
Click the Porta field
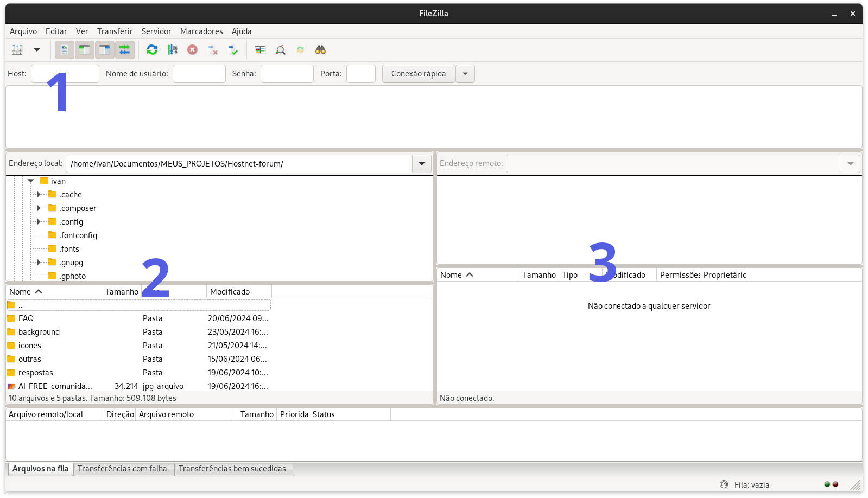click(x=361, y=74)
